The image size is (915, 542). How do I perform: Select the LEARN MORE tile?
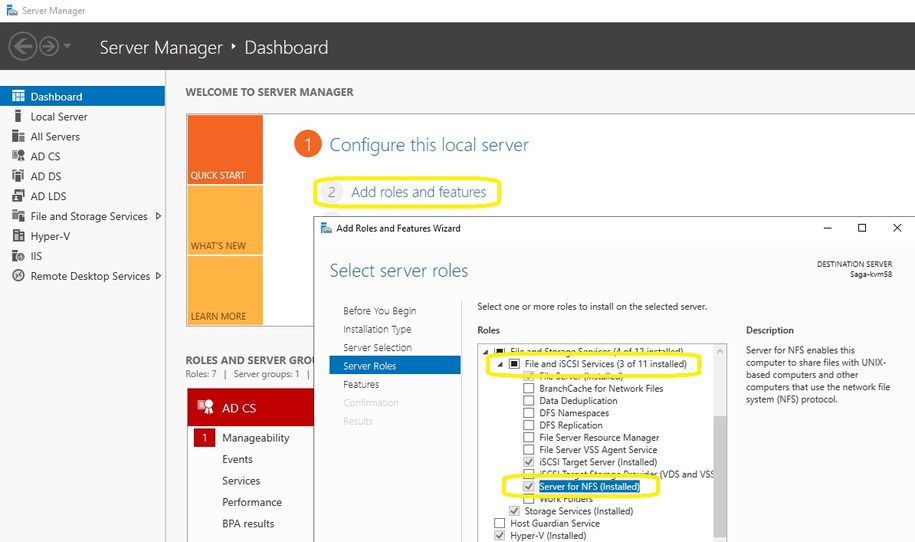225,291
